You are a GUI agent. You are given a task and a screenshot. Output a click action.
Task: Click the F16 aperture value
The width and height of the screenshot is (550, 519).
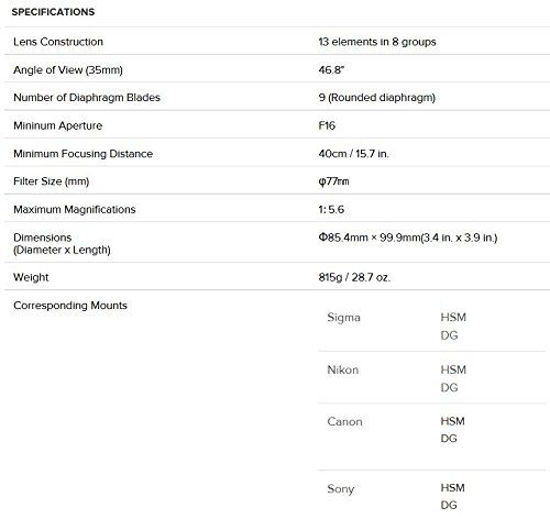(x=327, y=126)
